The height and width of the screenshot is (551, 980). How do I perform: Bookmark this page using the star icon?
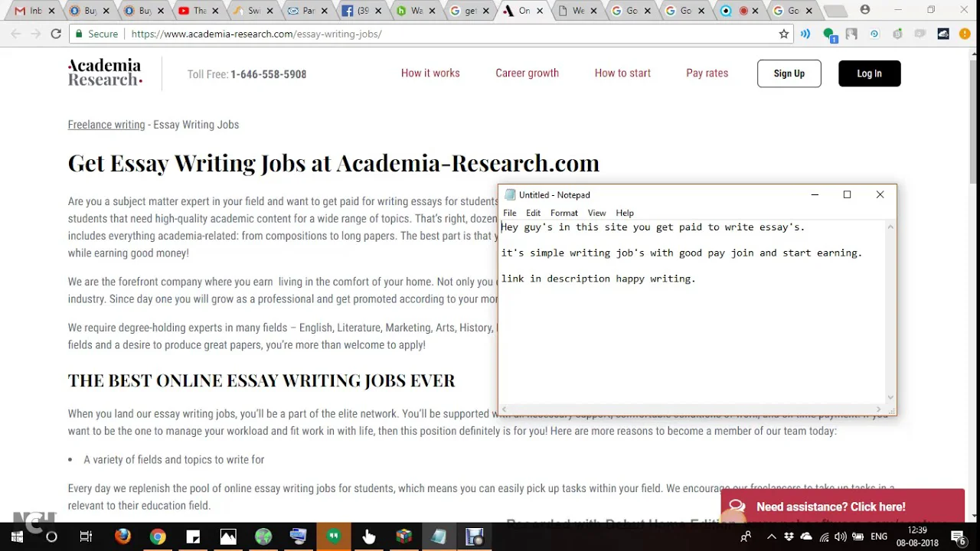click(784, 34)
